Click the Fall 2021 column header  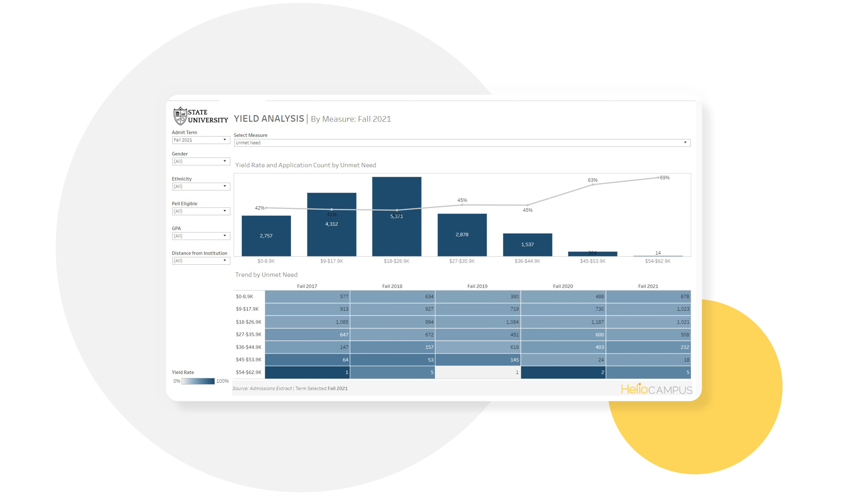tap(648, 286)
